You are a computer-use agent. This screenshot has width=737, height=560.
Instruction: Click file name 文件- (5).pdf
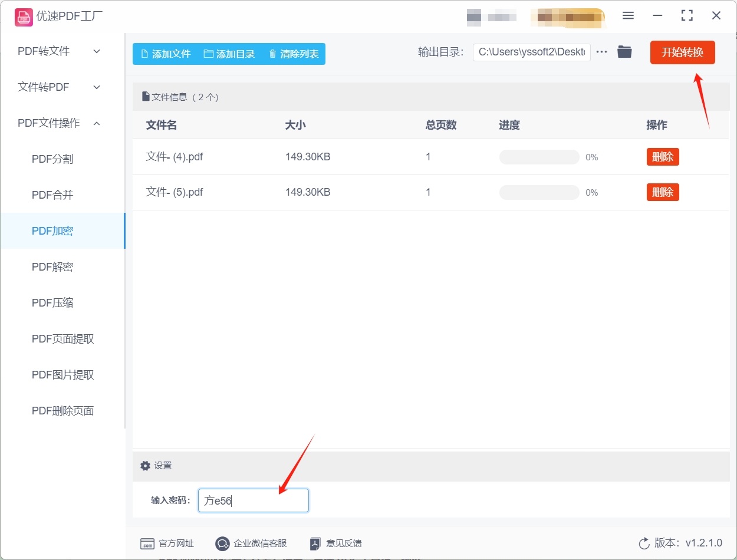175,192
